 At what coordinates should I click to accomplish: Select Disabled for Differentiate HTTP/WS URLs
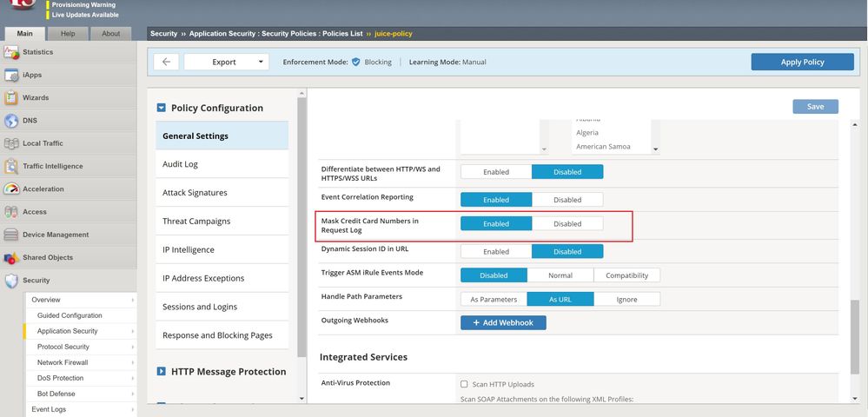coord(567,172)
